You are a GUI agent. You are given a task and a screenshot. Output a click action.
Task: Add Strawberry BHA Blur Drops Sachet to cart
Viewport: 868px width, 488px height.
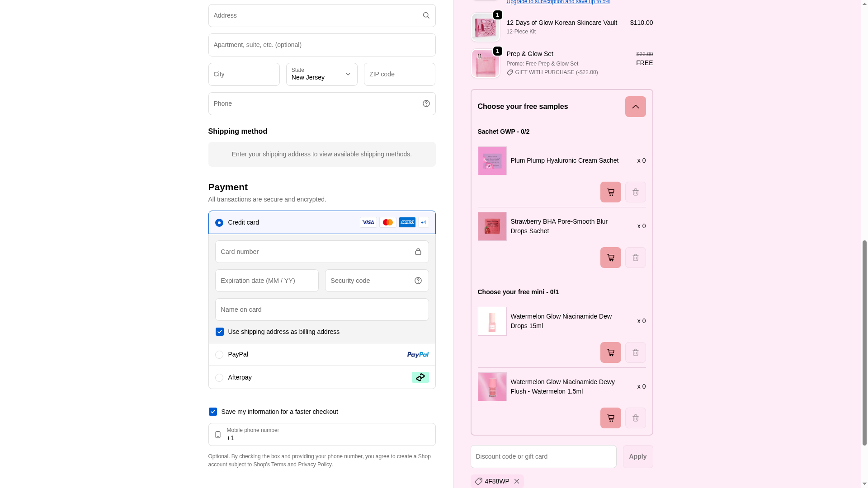point(610,258)
